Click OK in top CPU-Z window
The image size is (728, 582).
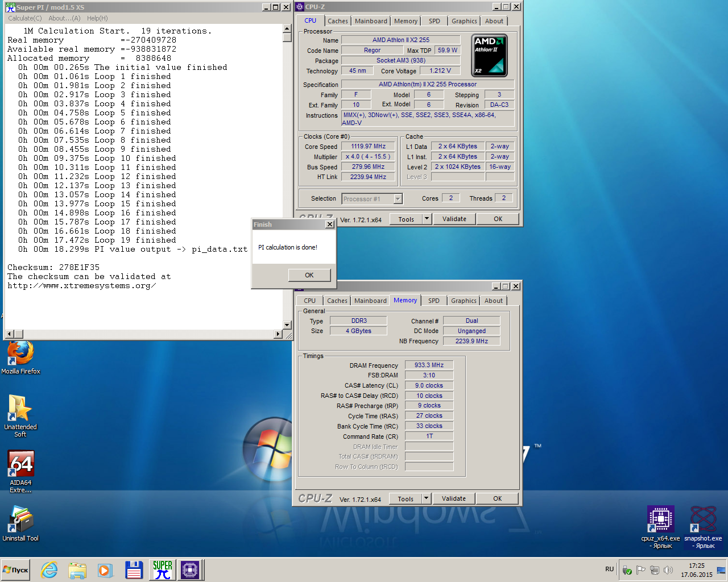(x=498, y=219)
